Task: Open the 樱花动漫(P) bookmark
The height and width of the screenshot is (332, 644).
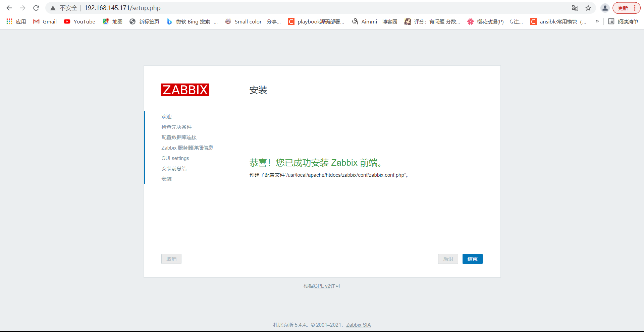Action: [x=495, y=21]
